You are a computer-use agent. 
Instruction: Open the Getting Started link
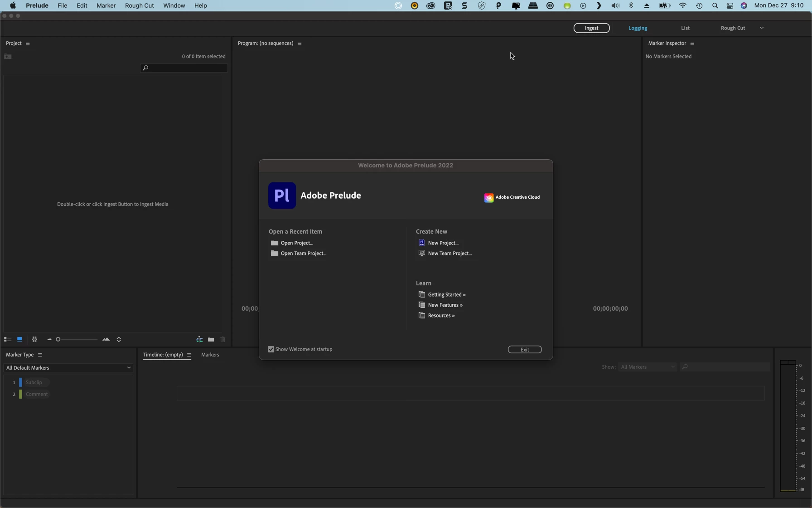447,295
